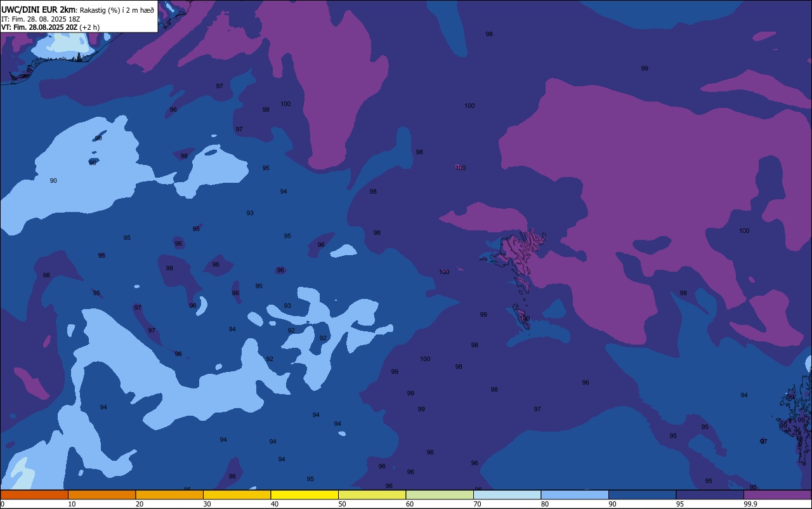Click the legend tick label '30'
The image size is (812, 509).
coord(207,504)
